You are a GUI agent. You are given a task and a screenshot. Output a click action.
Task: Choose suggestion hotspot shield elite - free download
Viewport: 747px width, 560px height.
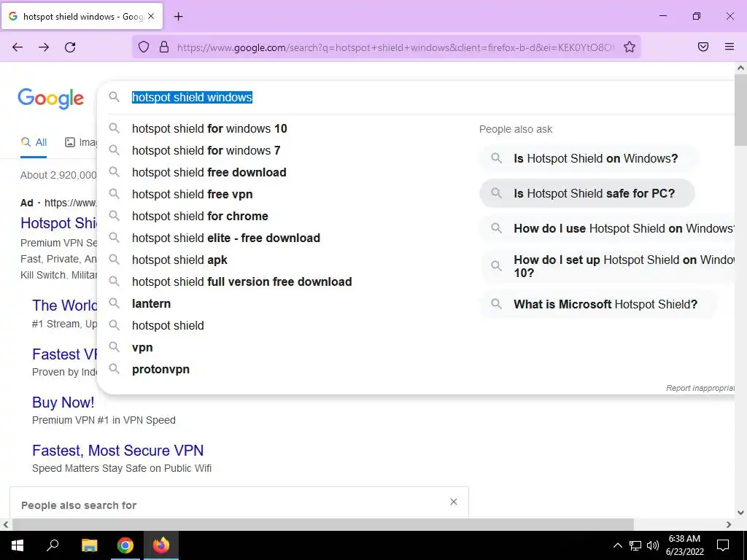(226, 238)
